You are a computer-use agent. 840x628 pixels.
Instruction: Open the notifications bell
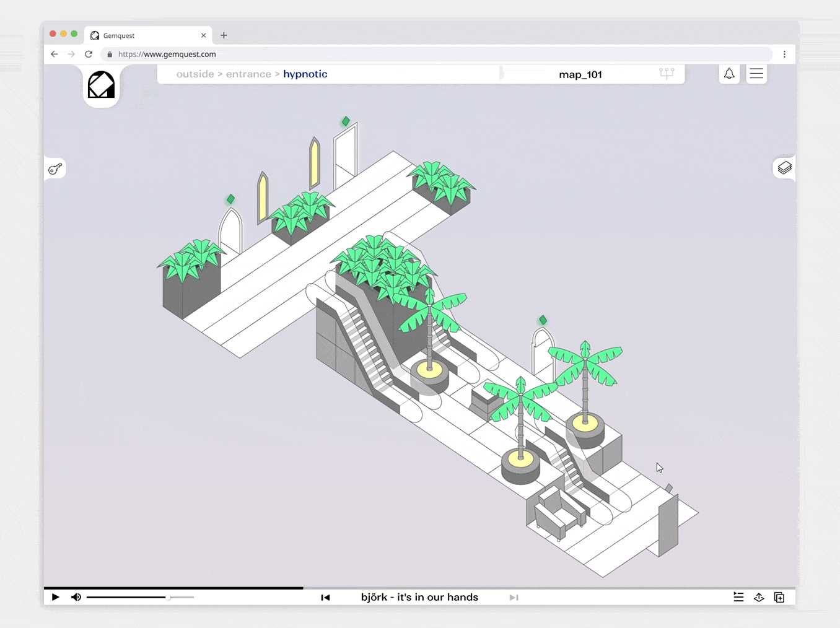729,74
